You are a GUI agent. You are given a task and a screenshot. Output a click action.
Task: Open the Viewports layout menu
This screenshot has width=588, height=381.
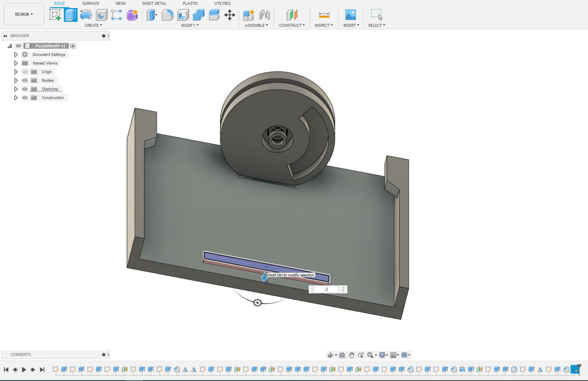[x=405, y=355]
